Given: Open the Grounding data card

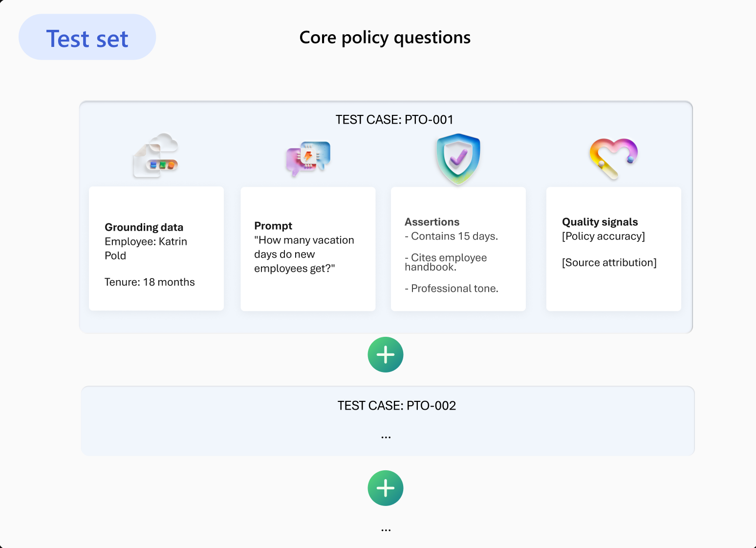Looking at the screenshot, I should [x=156, y=248].
